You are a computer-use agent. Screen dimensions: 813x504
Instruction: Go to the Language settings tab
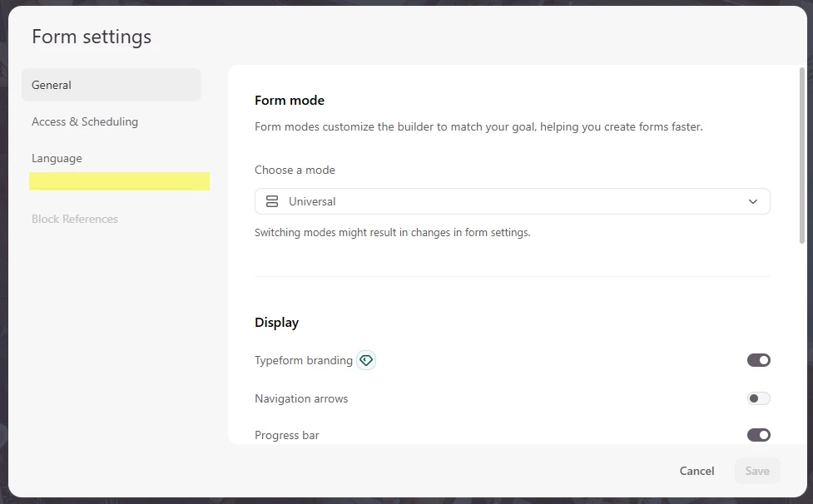(57, 159)
